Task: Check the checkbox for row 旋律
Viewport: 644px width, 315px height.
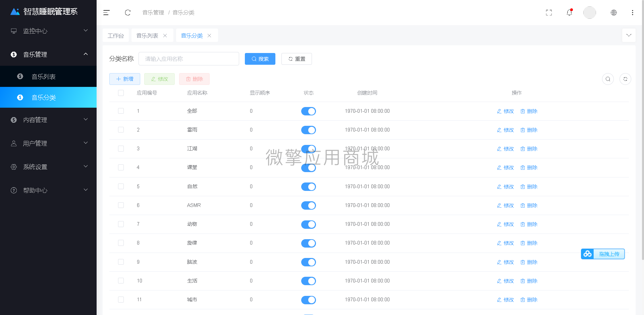Action: pyautogui.click(x=121, y=243)
